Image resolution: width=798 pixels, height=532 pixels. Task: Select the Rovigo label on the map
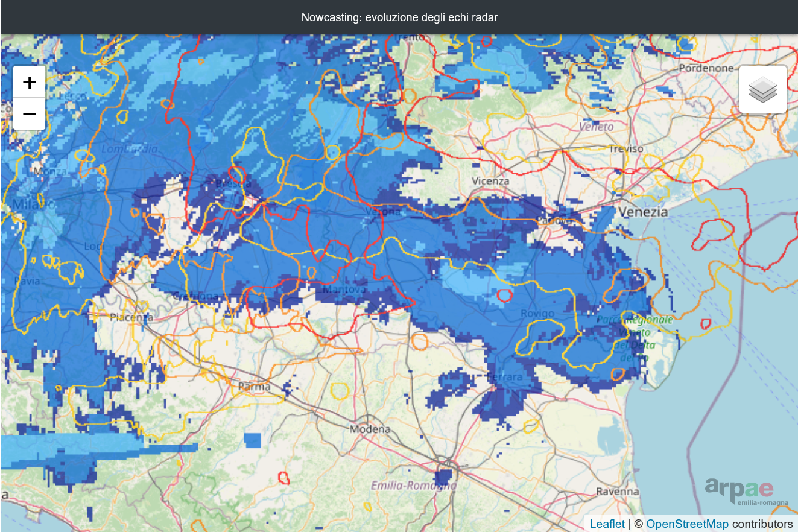[537, 314]
